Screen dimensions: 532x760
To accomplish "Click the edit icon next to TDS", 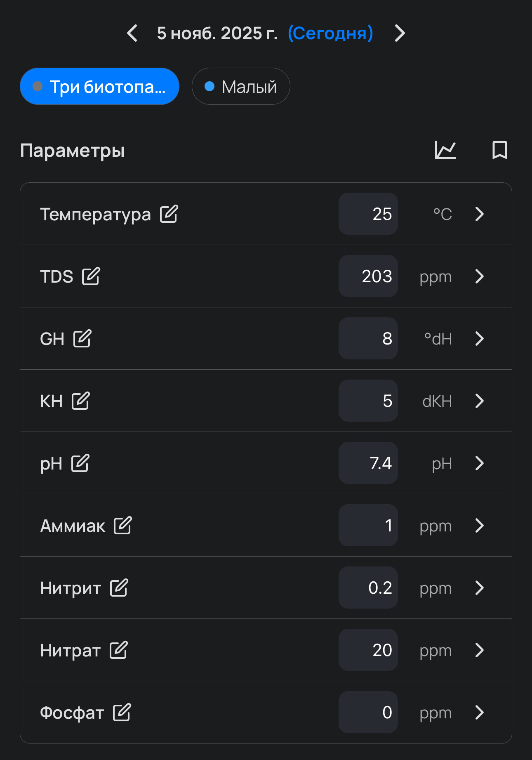I will coord(91,276).
